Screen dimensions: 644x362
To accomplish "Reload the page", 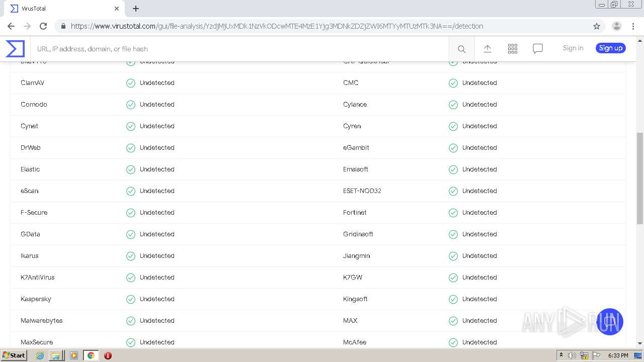I will point(43,26).
